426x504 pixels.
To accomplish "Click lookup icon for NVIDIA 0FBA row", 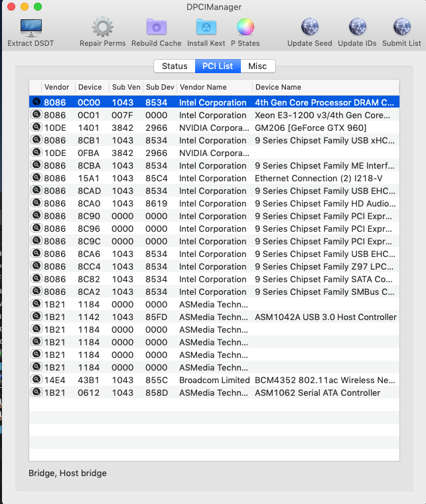I will pyautogui.click(x=36, y=152).
